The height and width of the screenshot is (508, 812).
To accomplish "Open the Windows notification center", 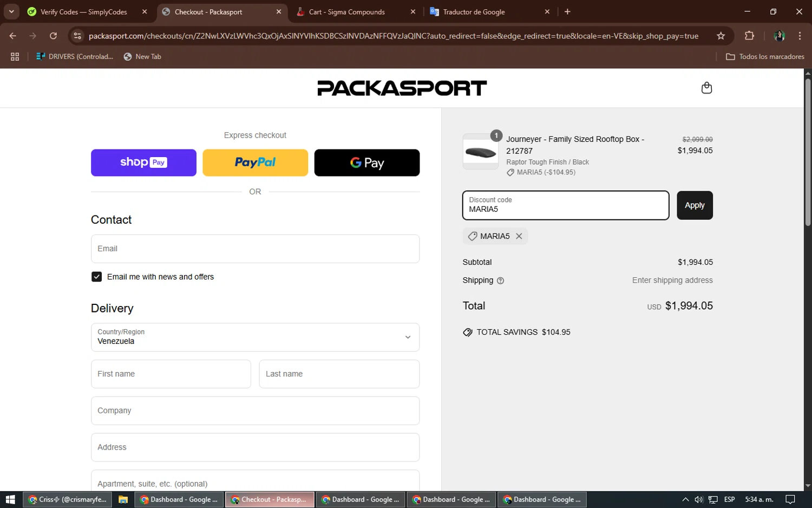I will coord(790,499).
